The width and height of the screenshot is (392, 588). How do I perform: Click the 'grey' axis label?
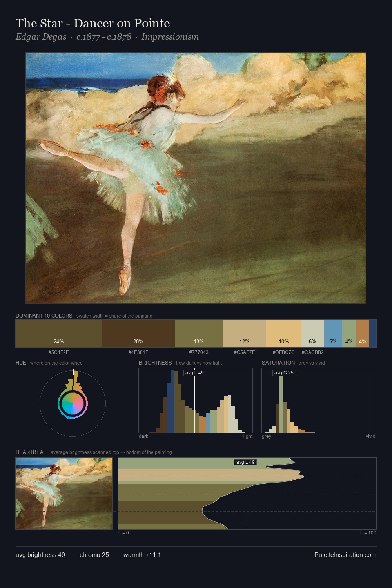(x=267, y=436)
